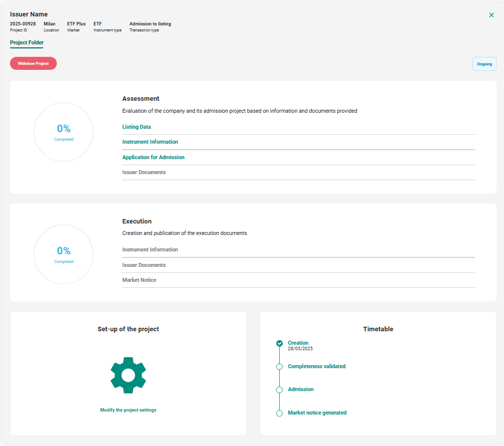Viewport: 504px width, 446px height.
Task: Click the Admission label in Timetable
Action: [x=301, y=389]
